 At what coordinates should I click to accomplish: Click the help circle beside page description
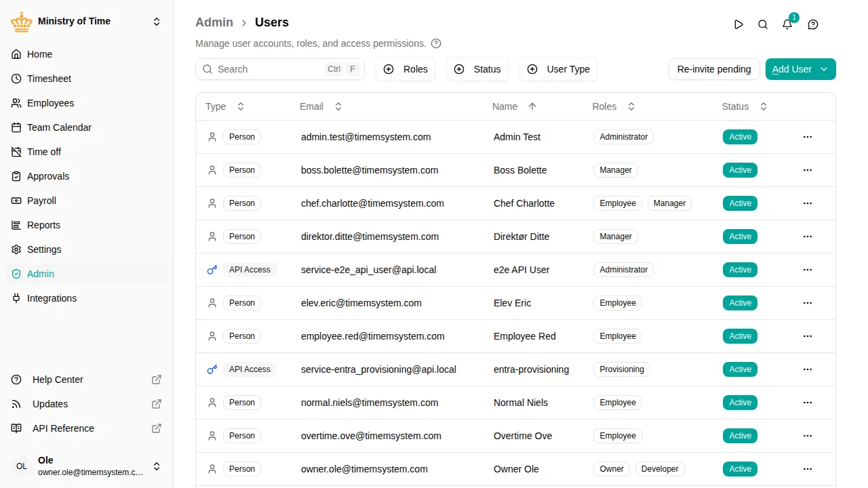[x=436, y=43]
